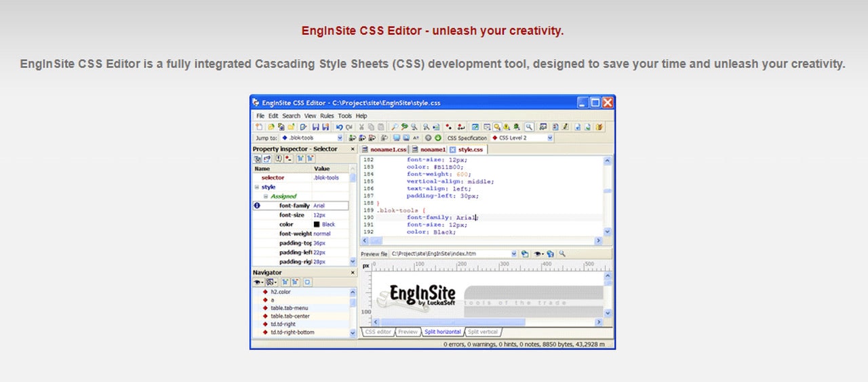Click the gray circle icon beside green arrow
The width and height of the screenshot is (868, 382).
tap(428, 138)
